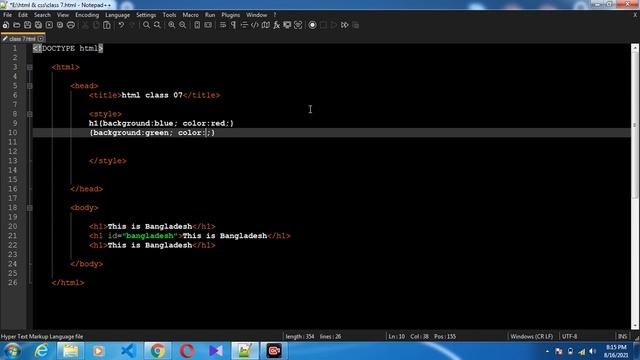Image resolution: width=640 pixels, height=360 pixels.
Task: Collapse the body tag fold on line 18
Action: click(30, 208)
